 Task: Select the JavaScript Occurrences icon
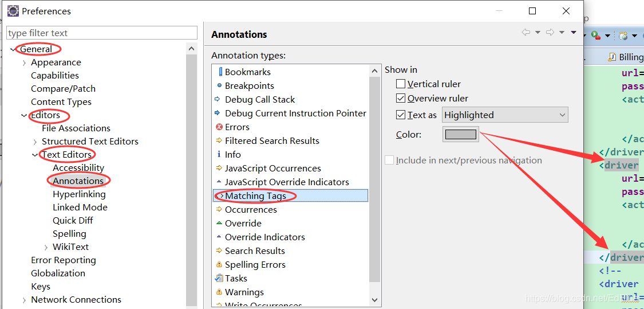point(219,169)
